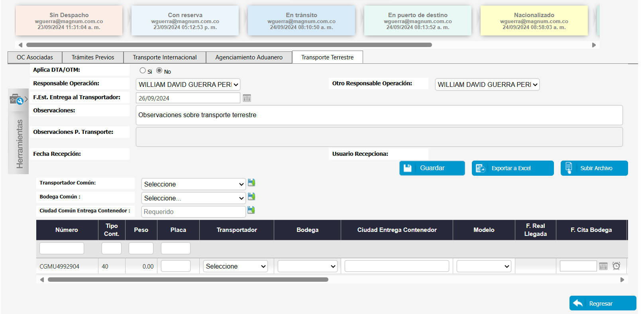The height and width of the screenshot is (314, 644).
Task: Select 'No' for Aplica DTA/OTM
Action: [159, 71]
